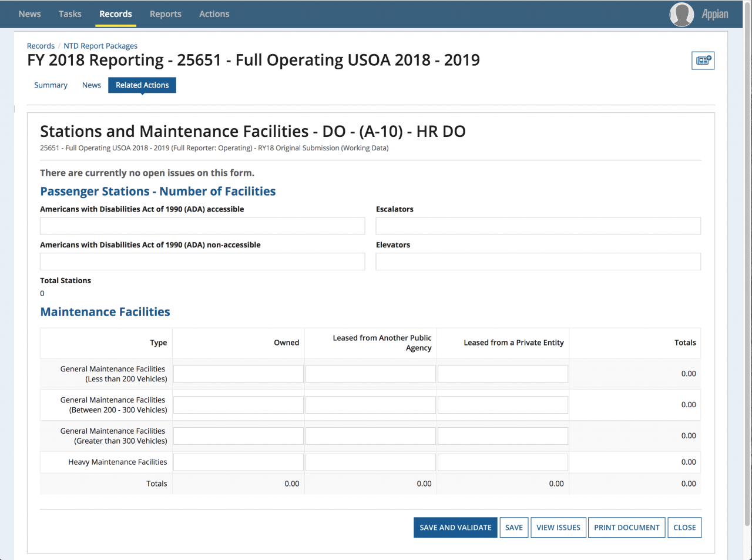
Task: Select Public Agency lease field, Greater than 300 Vehicles
Action: pos(371,436)
